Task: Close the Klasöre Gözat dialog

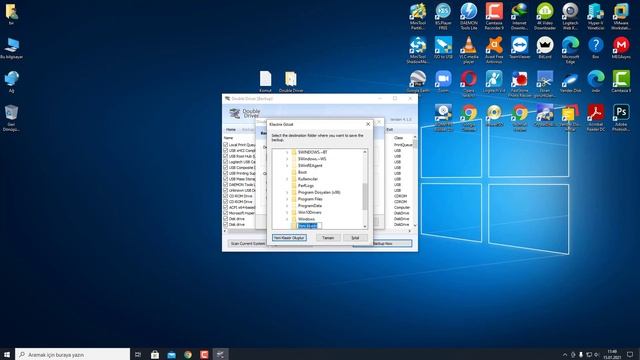Action: coord(368,124)
